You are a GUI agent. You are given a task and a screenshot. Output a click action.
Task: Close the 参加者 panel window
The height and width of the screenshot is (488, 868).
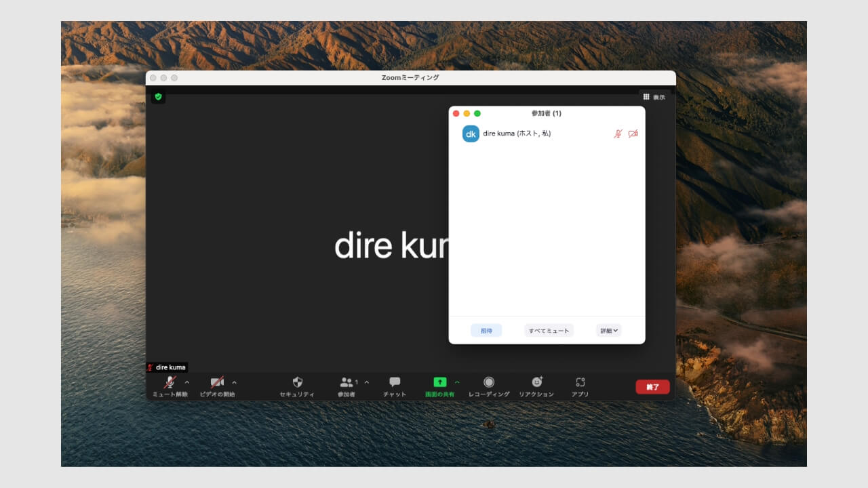456,113
